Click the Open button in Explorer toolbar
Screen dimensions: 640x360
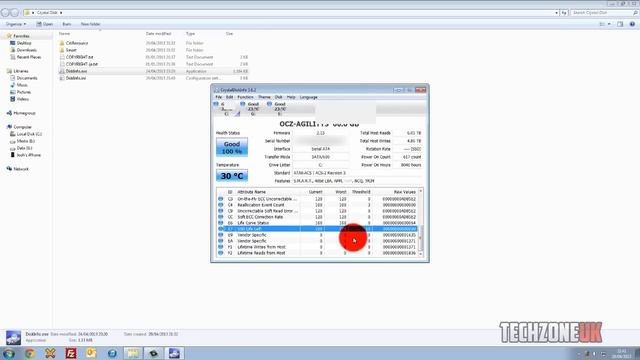pos(45,24)
